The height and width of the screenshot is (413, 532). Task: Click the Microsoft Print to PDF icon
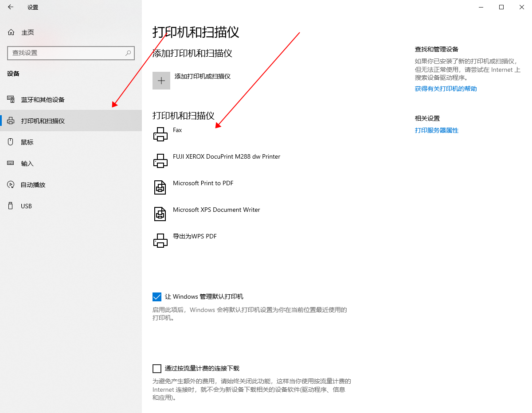[160, 187]
